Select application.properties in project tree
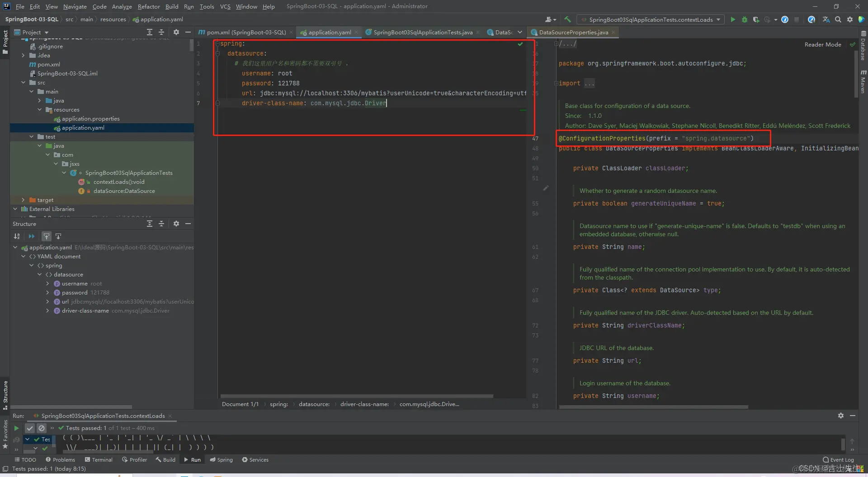The image size is (868, 477). (90, 119)
